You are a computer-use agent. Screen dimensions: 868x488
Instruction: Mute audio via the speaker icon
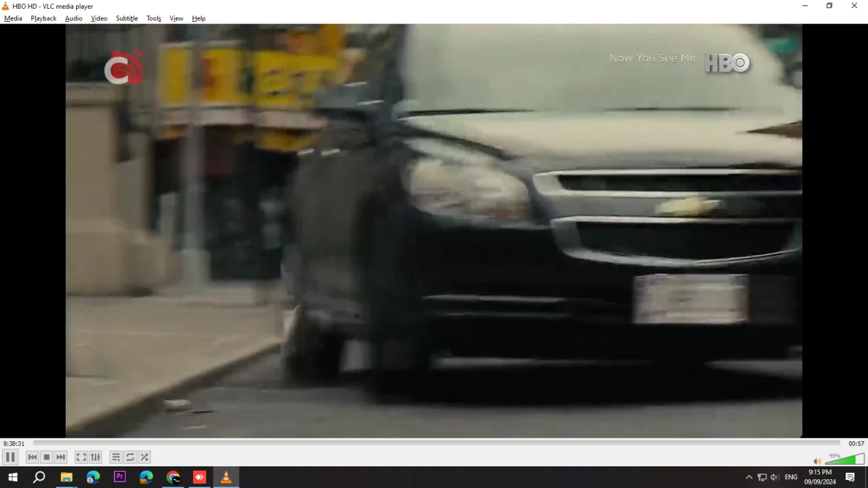(x=817, y=461)
